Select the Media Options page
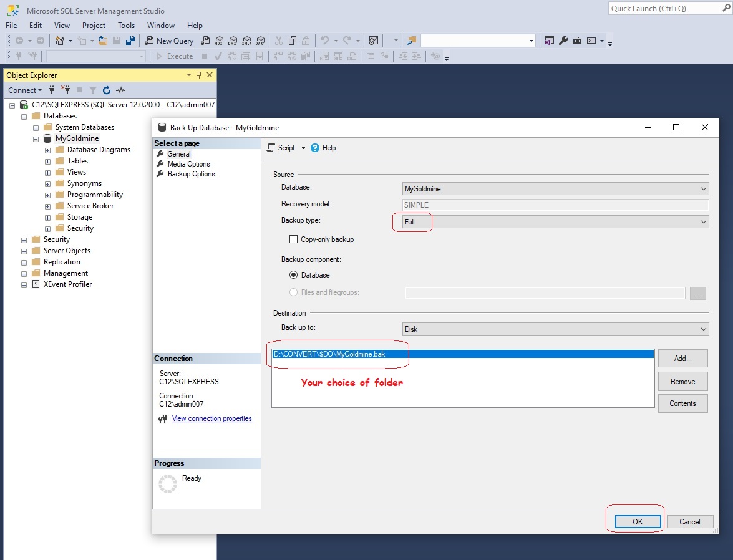This screenshot has height=560, width=733. pos(189,164)
